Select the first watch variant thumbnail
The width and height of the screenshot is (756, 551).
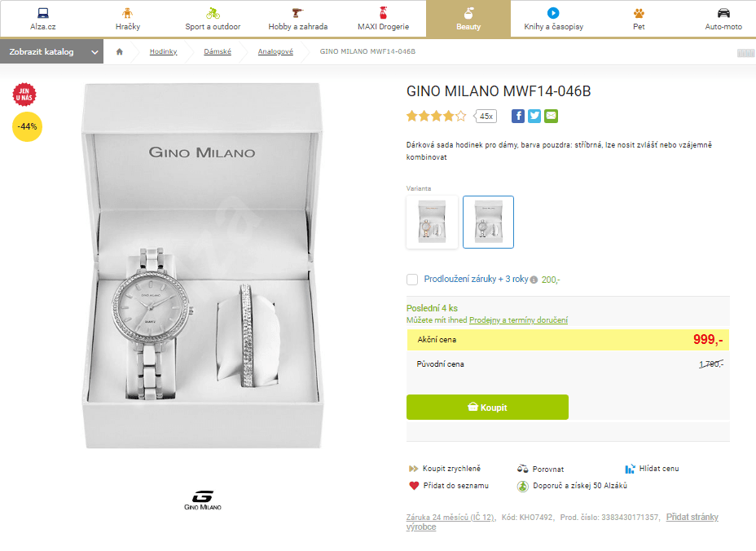(x=432, y=222)
